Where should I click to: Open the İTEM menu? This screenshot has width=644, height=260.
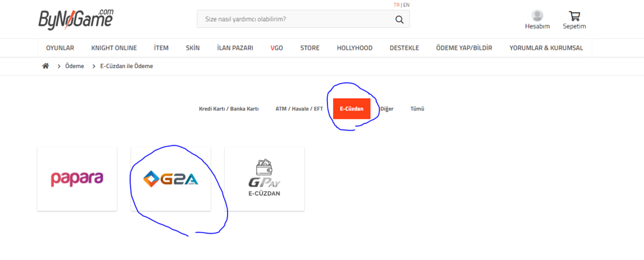pos(161,48)
